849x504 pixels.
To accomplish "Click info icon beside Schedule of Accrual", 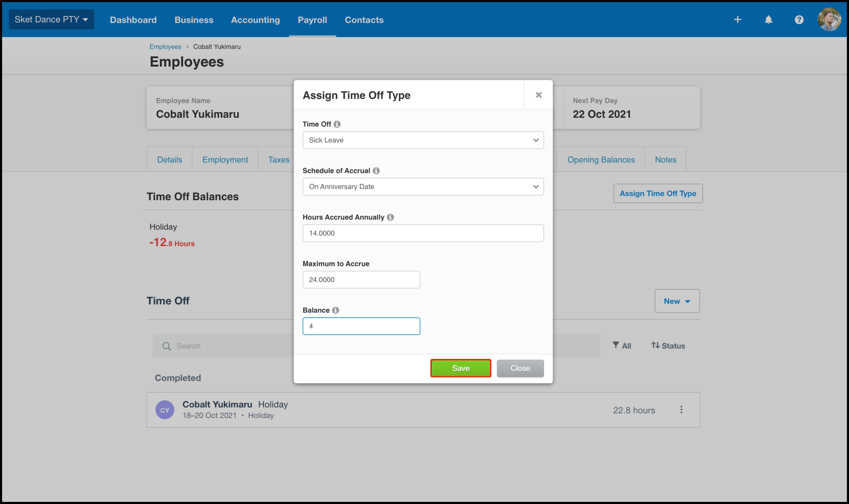I will click(x=376, y=171).
